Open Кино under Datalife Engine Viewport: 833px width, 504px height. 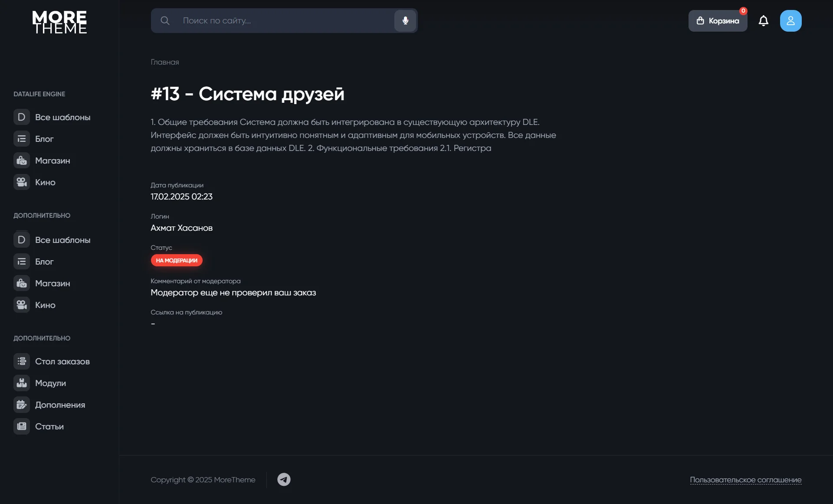tap(35, 182)
